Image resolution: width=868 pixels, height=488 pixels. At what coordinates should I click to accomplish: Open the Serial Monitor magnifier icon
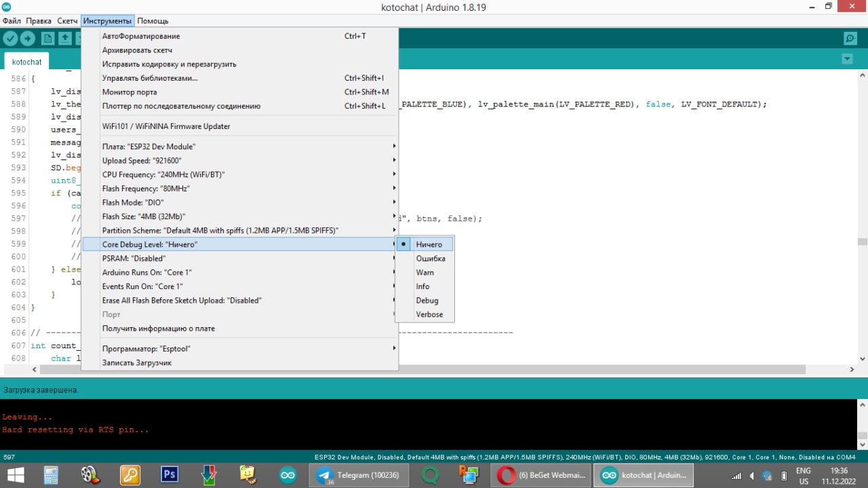850,39
